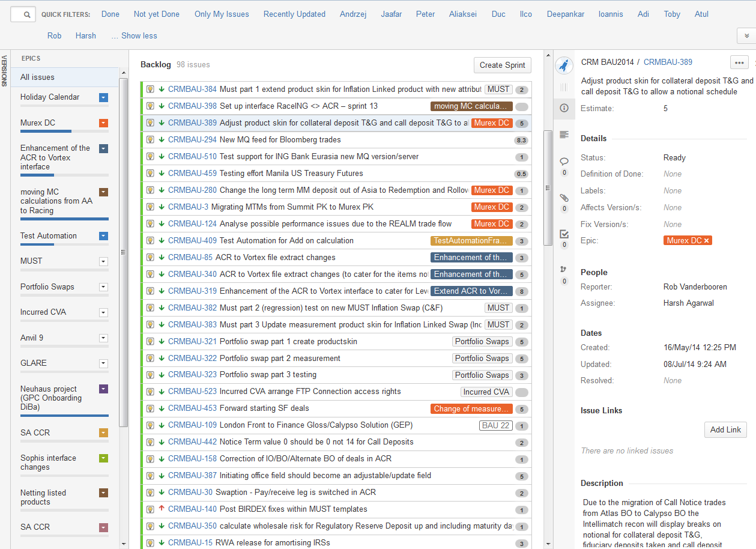The image size is (756, 549).
Task: Click the Add Link button
Action: pos(725,429)
